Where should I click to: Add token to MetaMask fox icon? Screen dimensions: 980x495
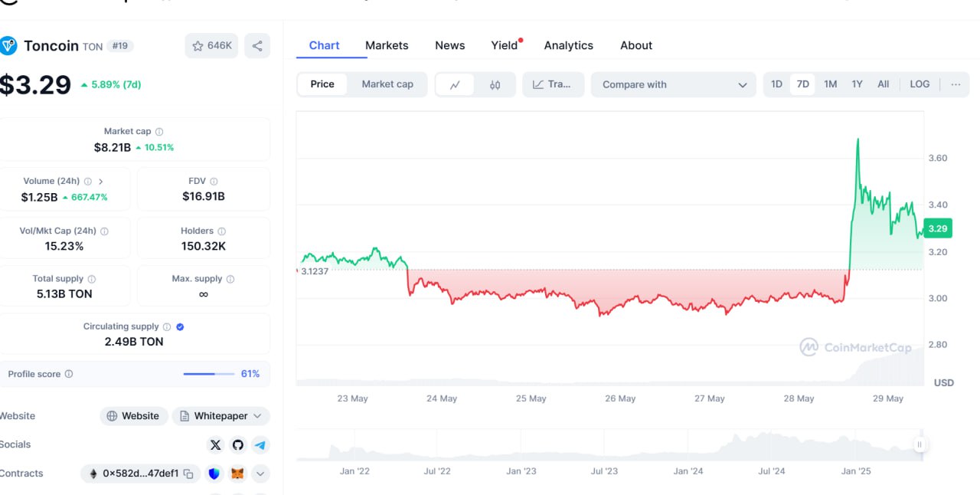click(x=238, y=474)
